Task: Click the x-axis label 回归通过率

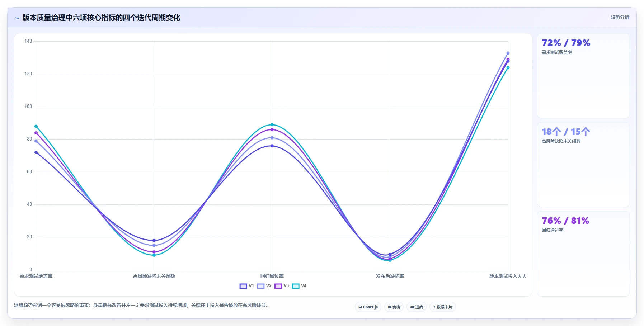Action: click(272, 276)
